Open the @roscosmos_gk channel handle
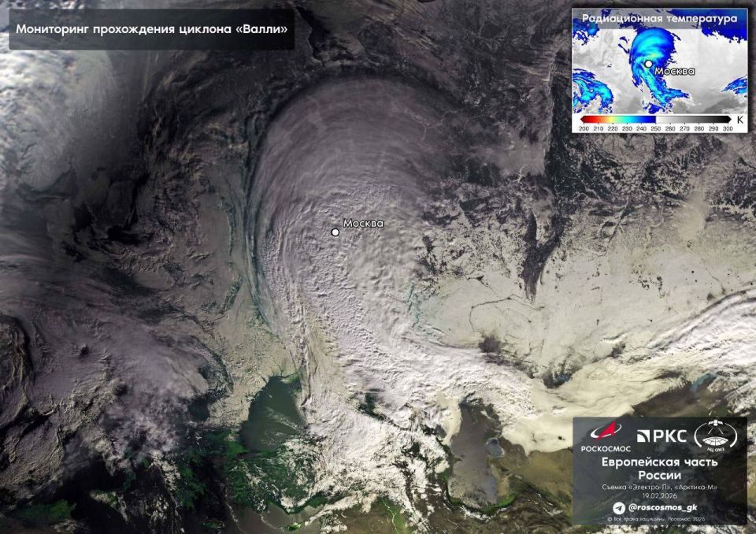The width and height of the screenshot is (756, 534). [x=662, y=507]
